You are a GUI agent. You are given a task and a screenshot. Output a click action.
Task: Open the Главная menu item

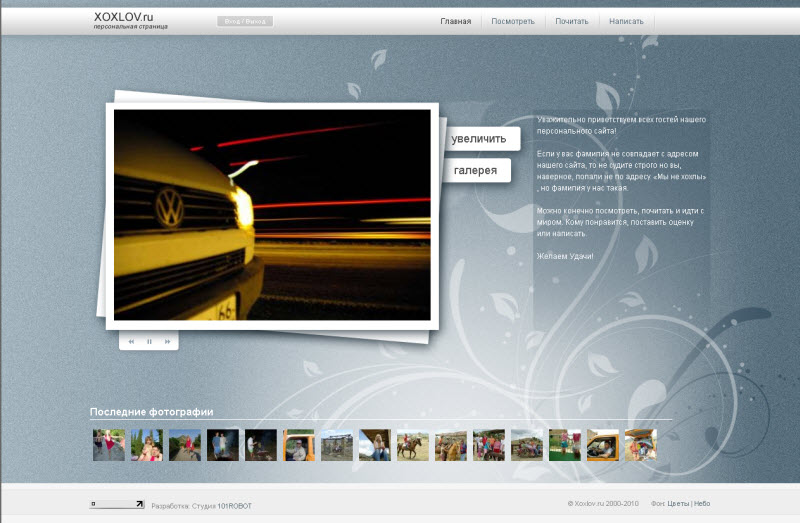tap(456, 21)
